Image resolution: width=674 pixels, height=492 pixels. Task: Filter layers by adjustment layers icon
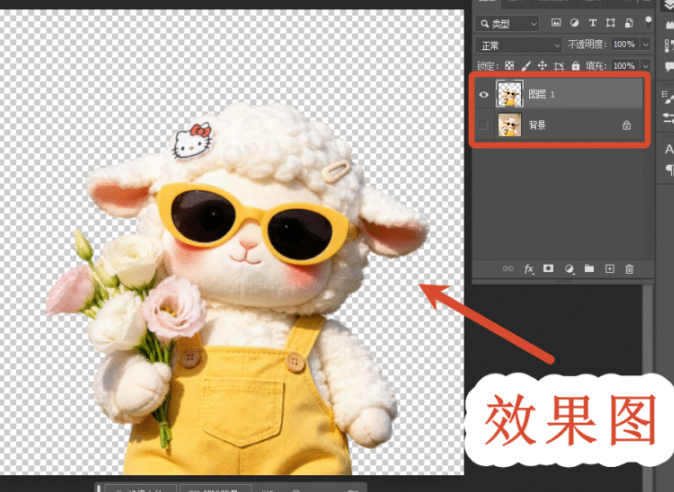[x=574, y=23]
